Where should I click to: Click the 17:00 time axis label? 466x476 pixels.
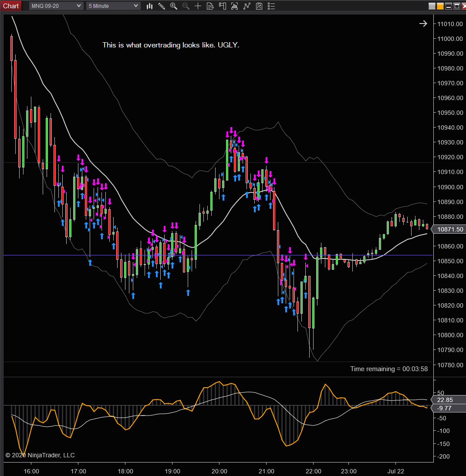pyautogui.click(x=78, y=471)
